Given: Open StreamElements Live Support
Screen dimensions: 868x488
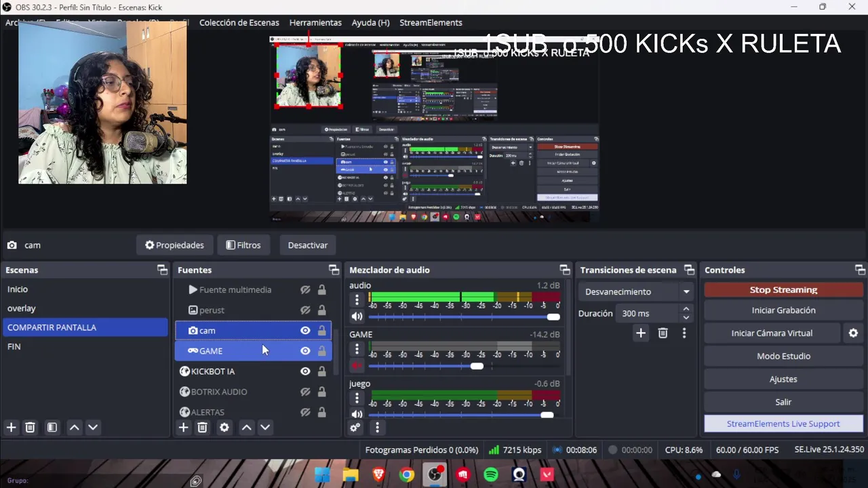Looking at the screenshot, I should click(783, 424).
